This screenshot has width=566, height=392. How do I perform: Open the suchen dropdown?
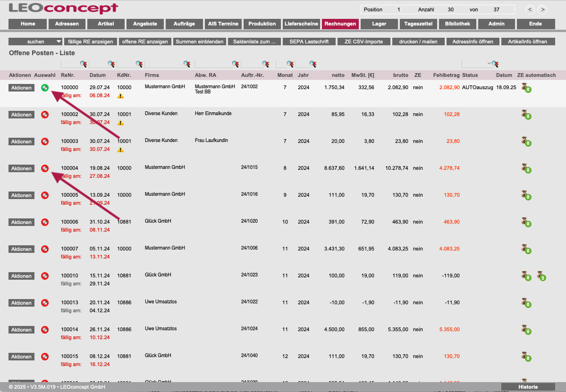[35, 42]
